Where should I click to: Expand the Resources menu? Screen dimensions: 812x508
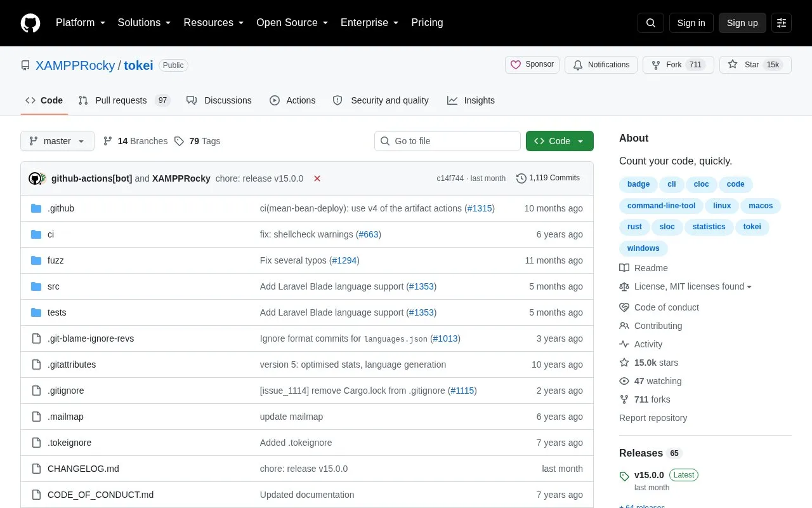[x=214, y=23]
